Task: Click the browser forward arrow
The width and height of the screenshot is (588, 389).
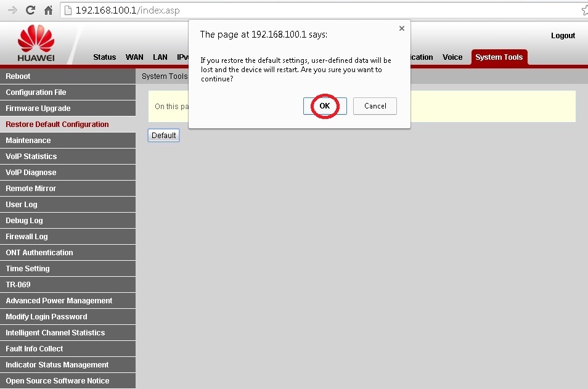Action: (12, 10)
